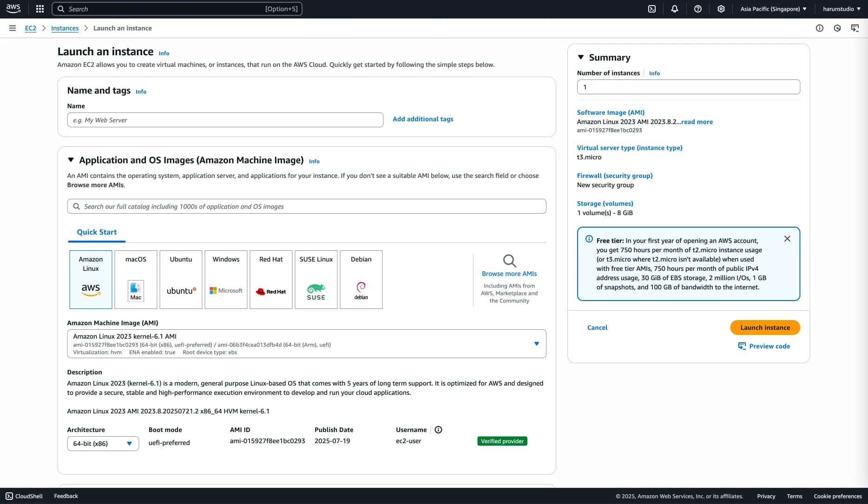Pick the Red Hat AMI tile

tap(271, 279)
